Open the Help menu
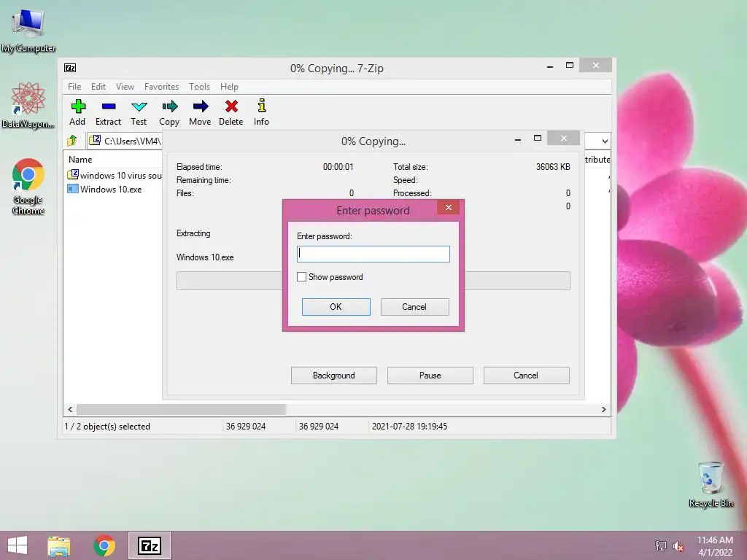Viewport: 747px width, 560px height. coord(229,87)
